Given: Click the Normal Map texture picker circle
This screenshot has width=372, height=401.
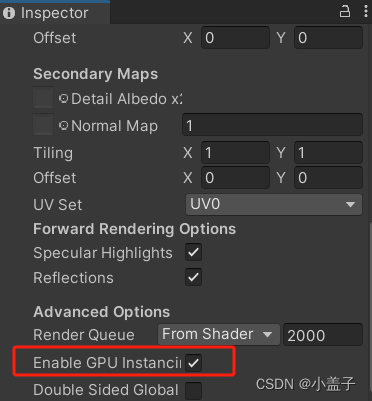Looking at the screenshot, I should pos(64,126).
